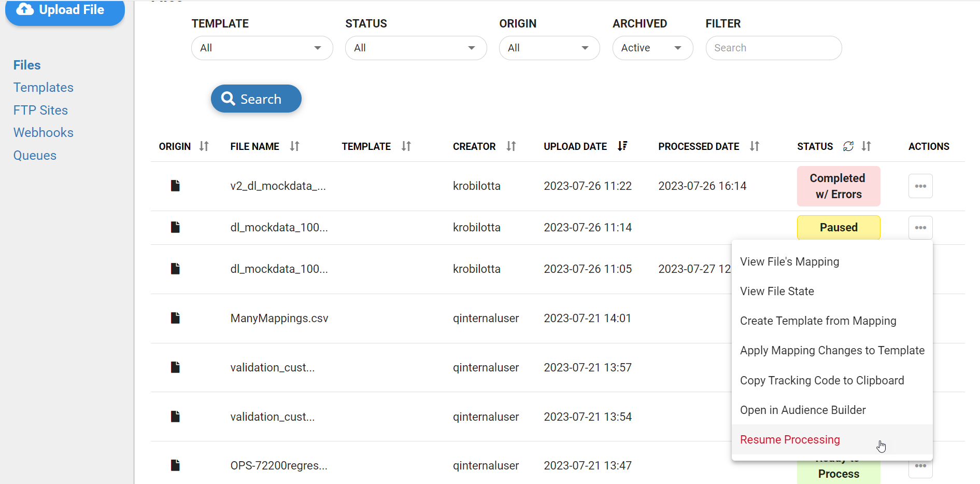Select Copy Tracking Code to Clipboard
The image size is (980, 484).
821,381
